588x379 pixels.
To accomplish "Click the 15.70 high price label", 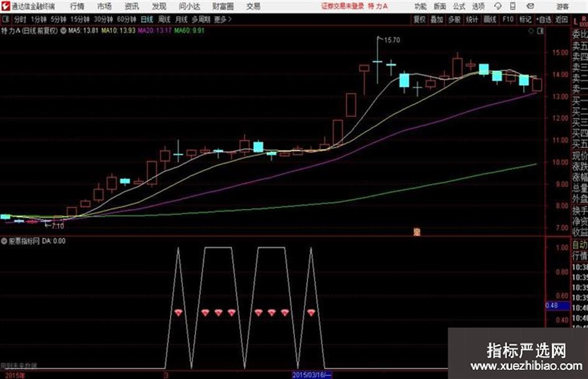I will click(392, 40).
